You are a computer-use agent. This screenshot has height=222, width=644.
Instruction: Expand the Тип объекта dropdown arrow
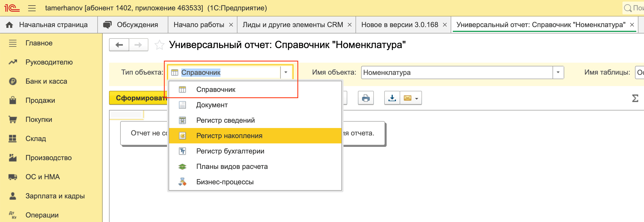tap(286, 72)
